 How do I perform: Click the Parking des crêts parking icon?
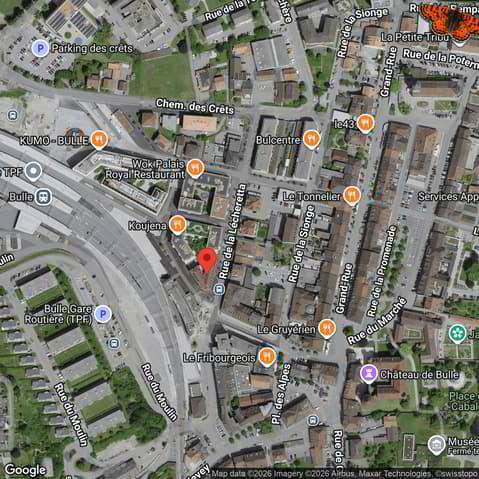point(40,48)
